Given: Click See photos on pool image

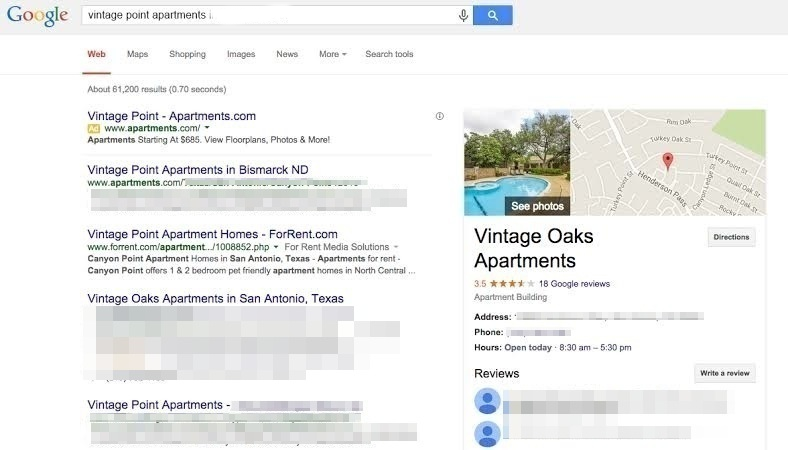Looking at the screenshot, I should pos(537,206).
